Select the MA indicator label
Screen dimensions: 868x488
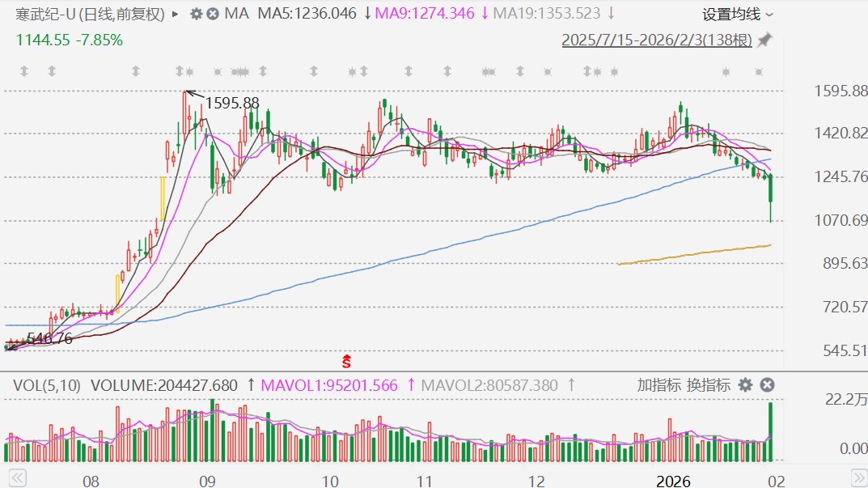pyautogui.click(x=236, y=14)
